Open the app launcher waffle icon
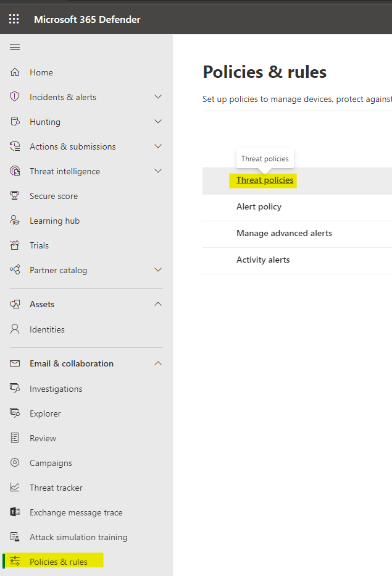 click(14, 19)
